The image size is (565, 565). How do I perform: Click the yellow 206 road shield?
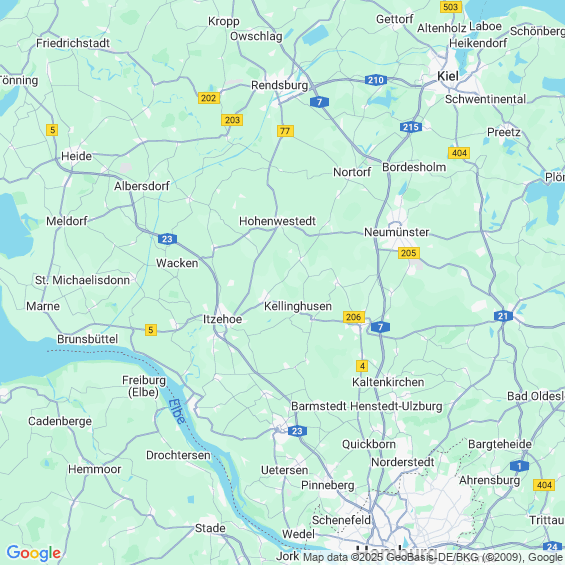pyautogui.click(x=353, y=317)
